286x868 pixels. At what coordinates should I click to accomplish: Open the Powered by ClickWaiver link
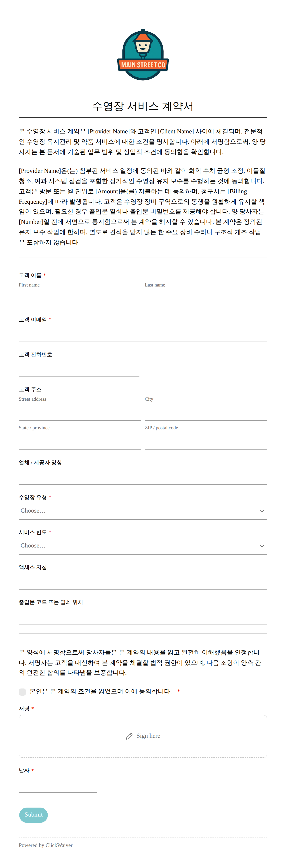tap(46, 845)
